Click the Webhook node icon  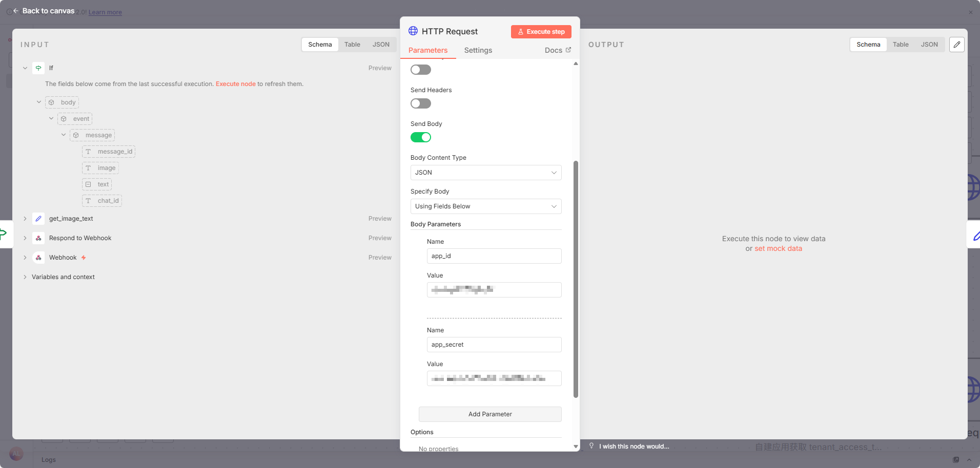38,258
